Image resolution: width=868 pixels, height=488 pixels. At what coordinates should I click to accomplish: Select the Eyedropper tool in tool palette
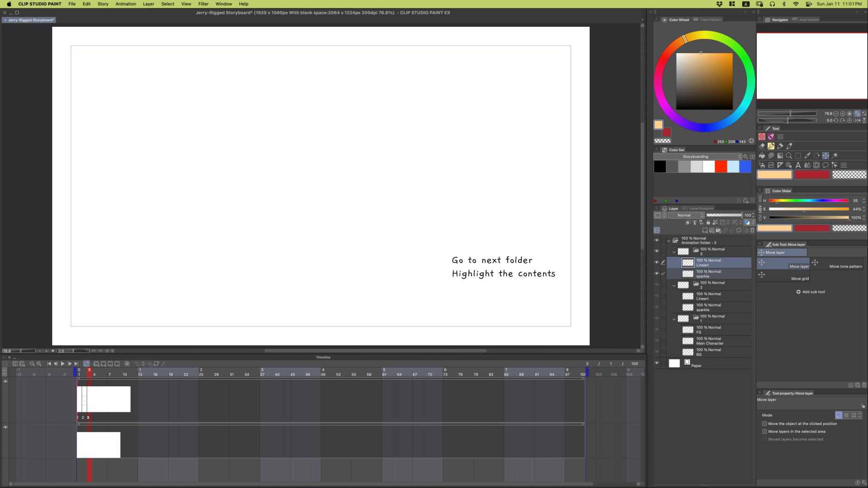tap(807, 156)
